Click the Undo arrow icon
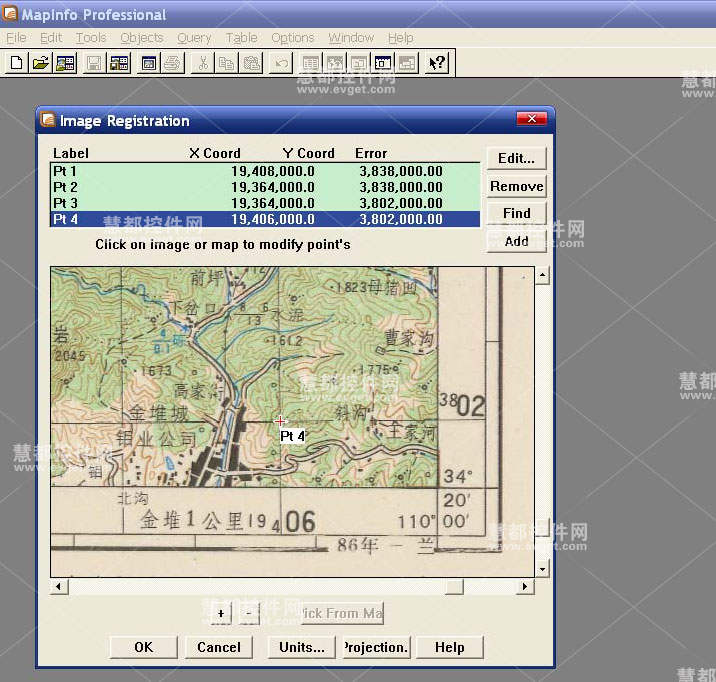 (x=281, y=63)
